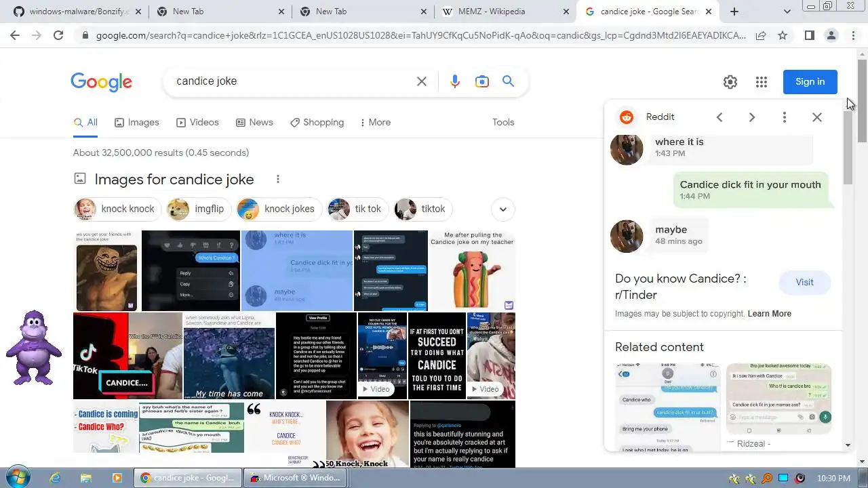Open options for Images for candice joke
Image resolution: width=868 pixels, height=488 pixels.
277,179
